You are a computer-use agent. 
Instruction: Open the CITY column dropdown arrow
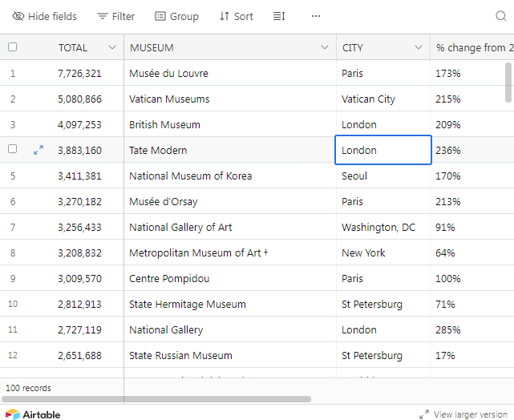point(419,47)
